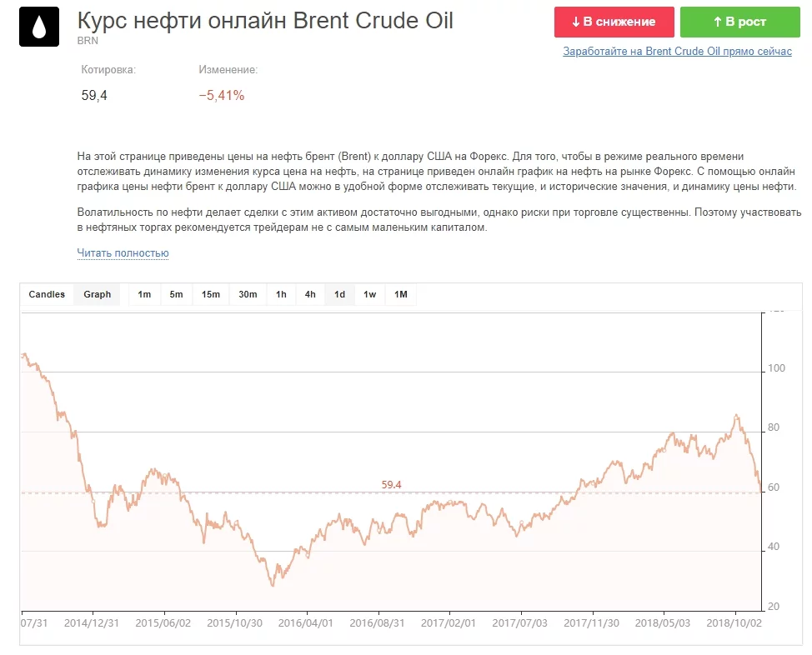This screenshot has width=812, height=655.
Task: Select the 1h timeframe
Action: pos(281,294)
